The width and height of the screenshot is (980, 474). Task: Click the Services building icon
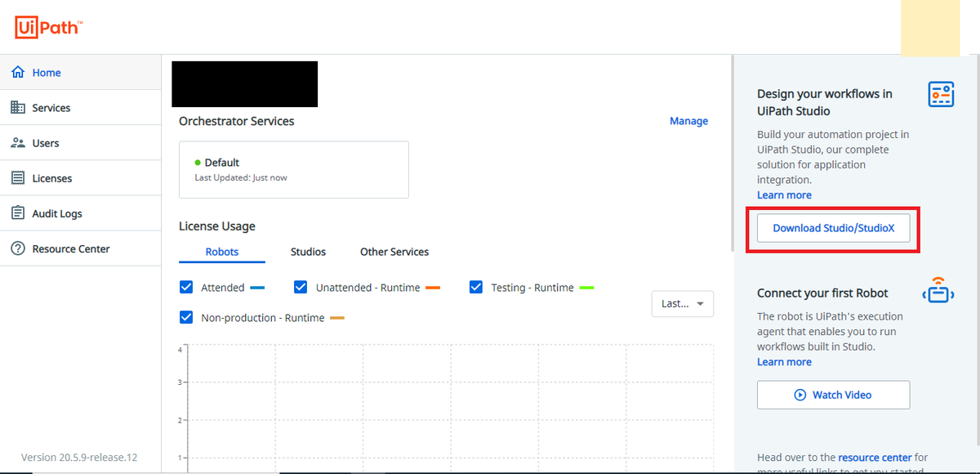[x=17, y=108]
